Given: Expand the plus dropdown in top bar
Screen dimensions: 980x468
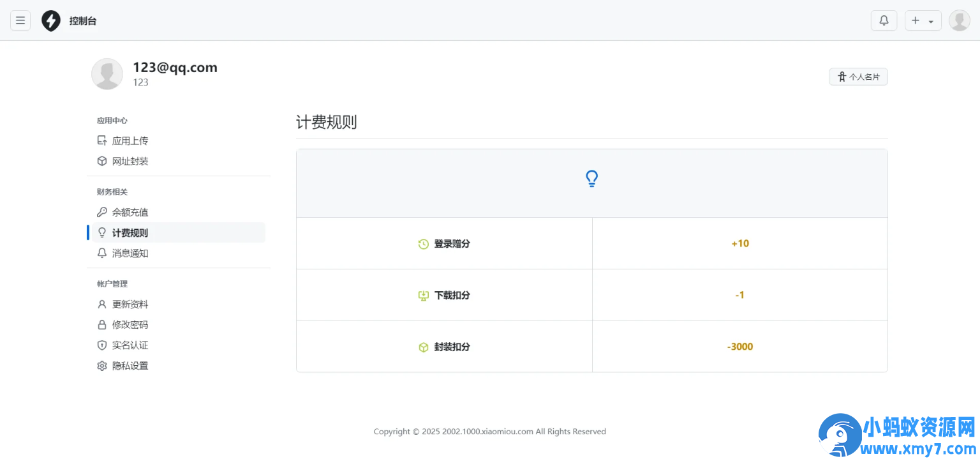Looking at the screenshot, I should [923, 20].
